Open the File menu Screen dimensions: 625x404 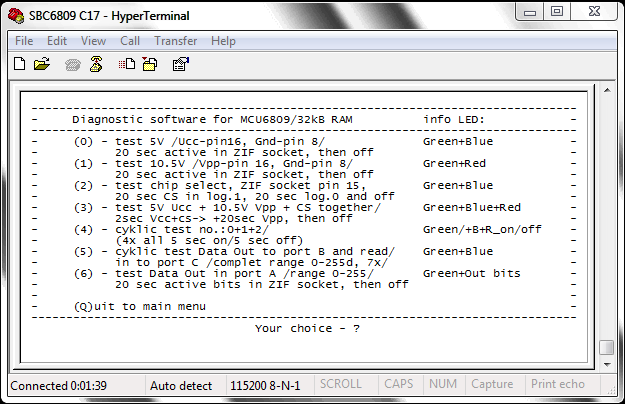(24, 41)
